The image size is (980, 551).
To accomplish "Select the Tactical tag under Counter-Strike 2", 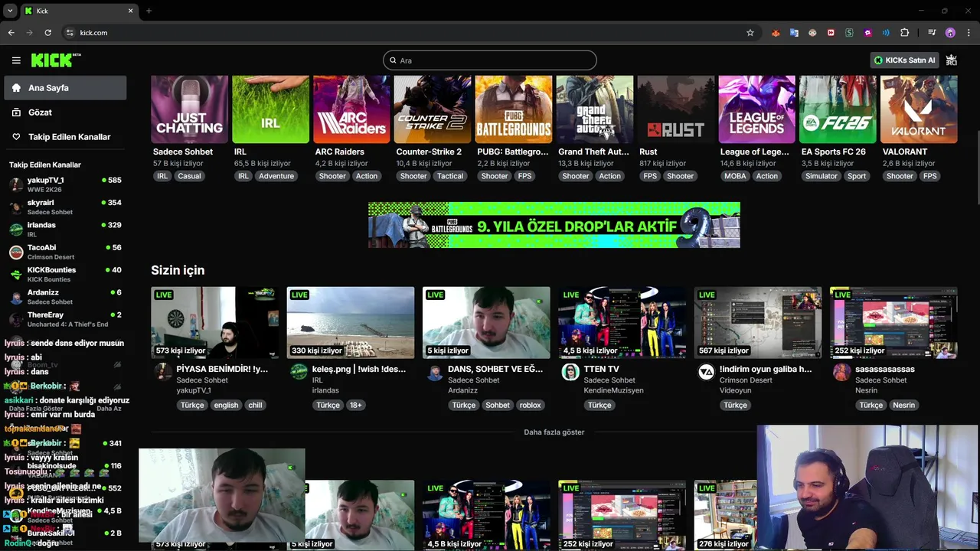I will tap(450, 176).
